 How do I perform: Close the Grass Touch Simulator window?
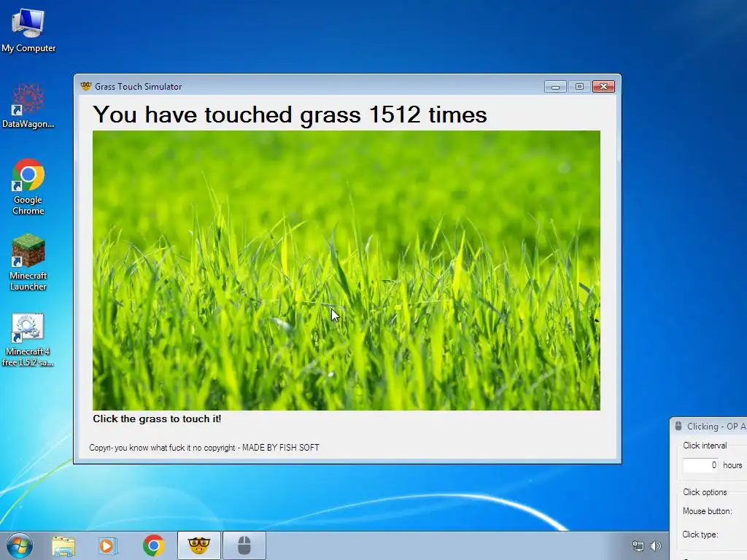pos(603,87)
